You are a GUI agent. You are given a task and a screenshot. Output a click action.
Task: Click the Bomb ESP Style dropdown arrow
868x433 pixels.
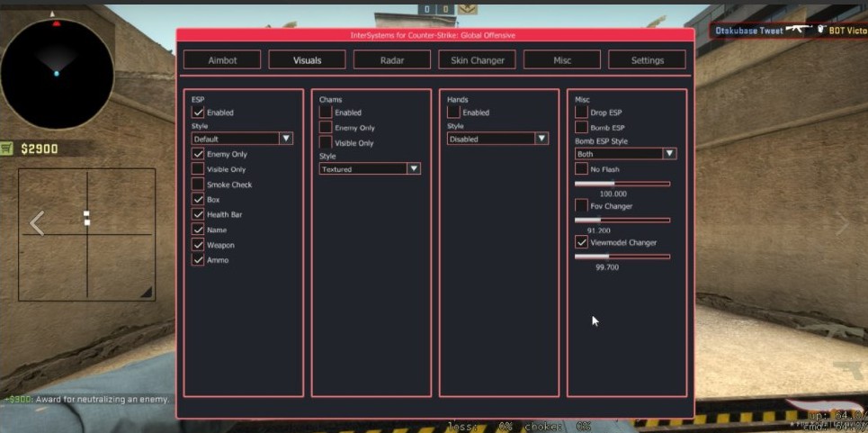click(670, 153)
